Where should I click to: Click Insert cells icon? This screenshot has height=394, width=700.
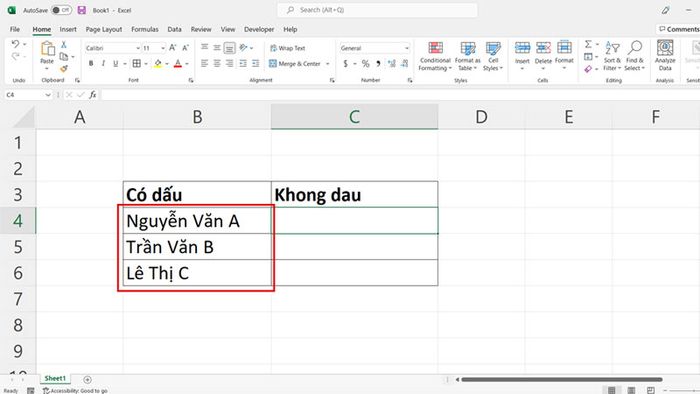click(522, 48)
